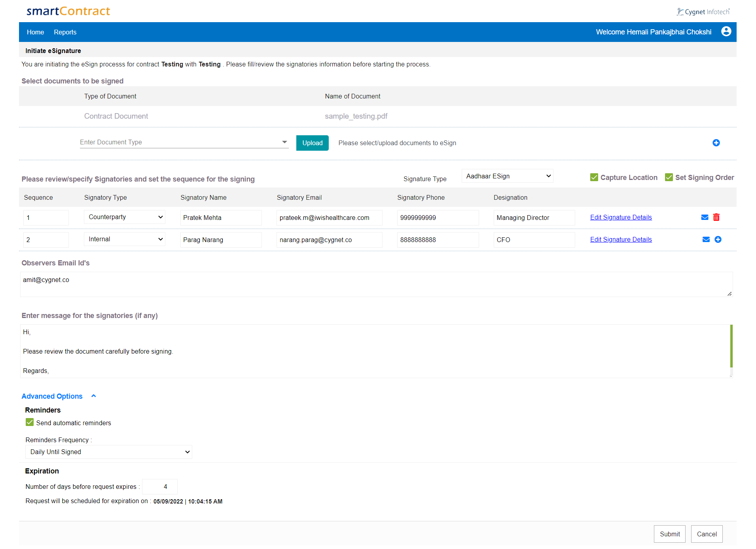Click phone field 9999999999
The height and width of the screenshot is (549, 756).
438,218
